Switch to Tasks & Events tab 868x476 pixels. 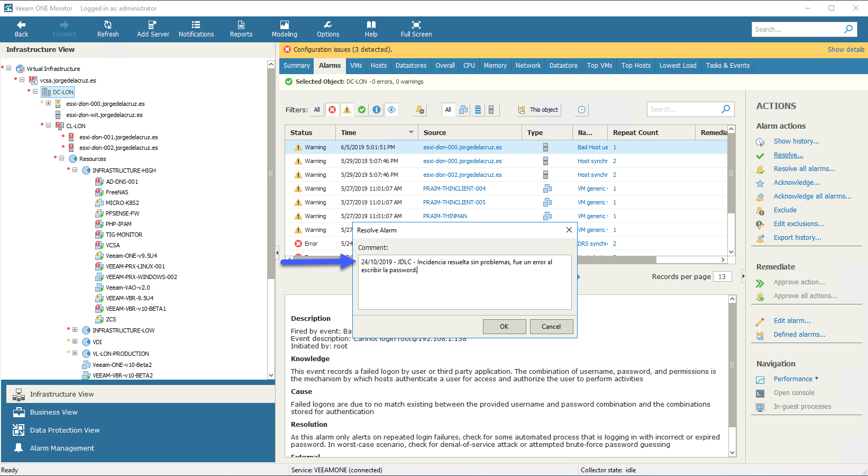[728, 66]
